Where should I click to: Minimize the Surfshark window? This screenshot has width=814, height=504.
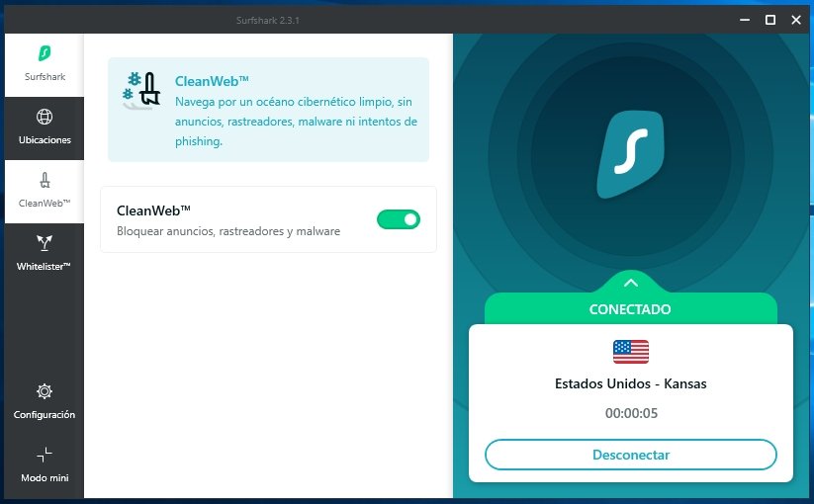pyautogui.click(x=745, y=20)
